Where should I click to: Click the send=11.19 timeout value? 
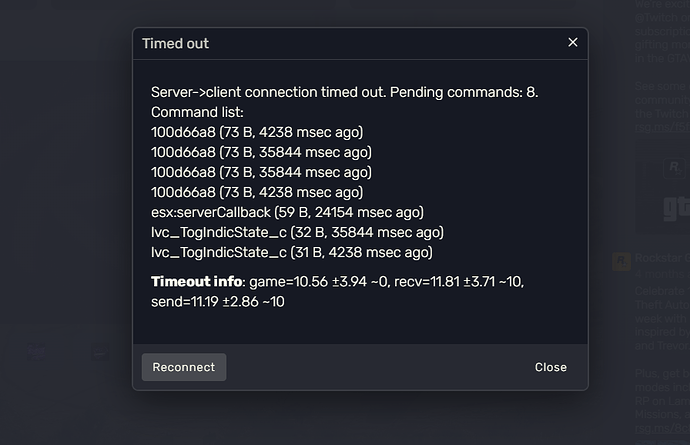pyautogui.click(x=217, y=301)
